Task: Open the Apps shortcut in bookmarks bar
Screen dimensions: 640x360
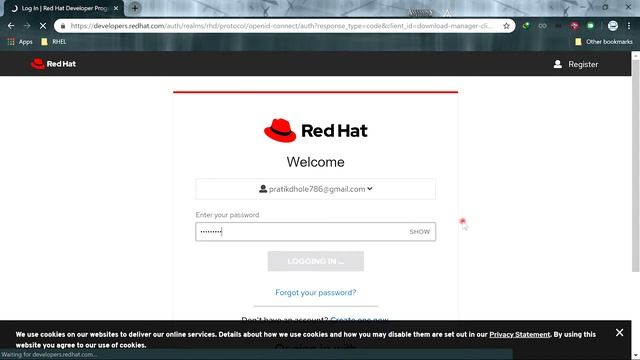Action: [20, 42]
